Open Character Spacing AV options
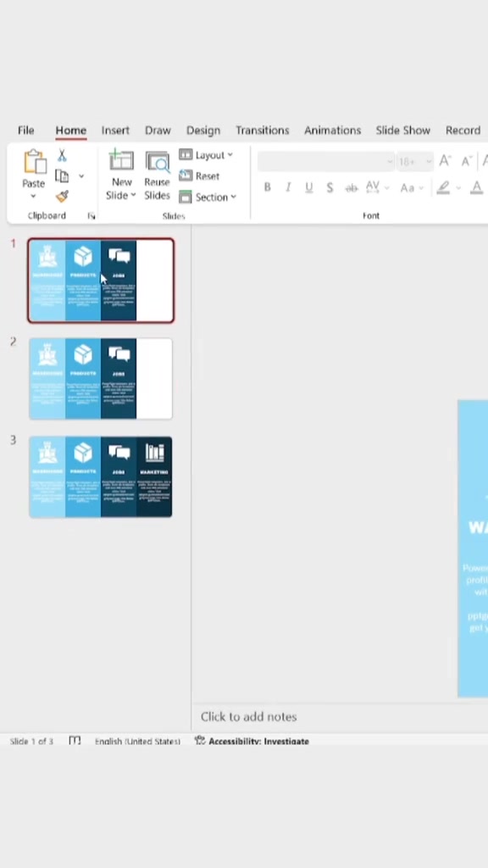The image size is (488, 868). click(377, 187)
